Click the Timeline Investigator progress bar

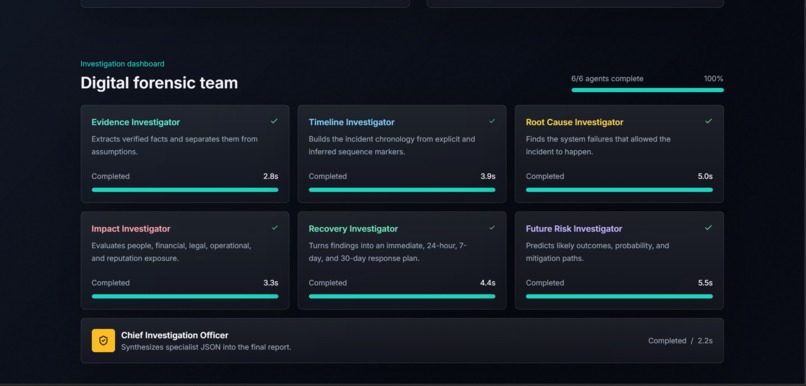402,190
